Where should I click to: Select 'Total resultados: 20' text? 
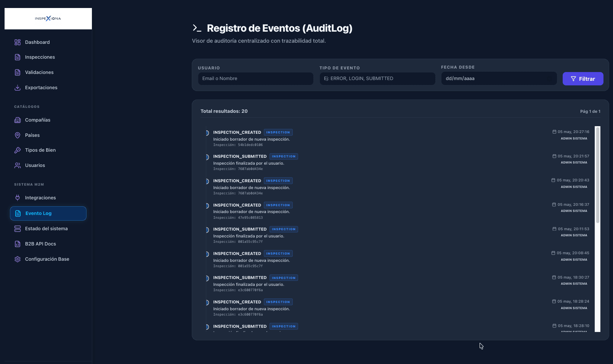224,111
